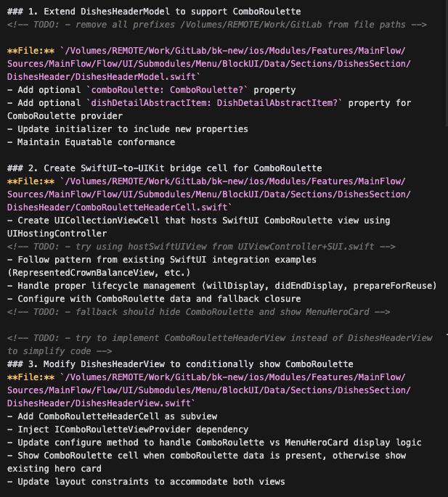Click the TODO comment about removing path prefixes

[x=217, y=25]
